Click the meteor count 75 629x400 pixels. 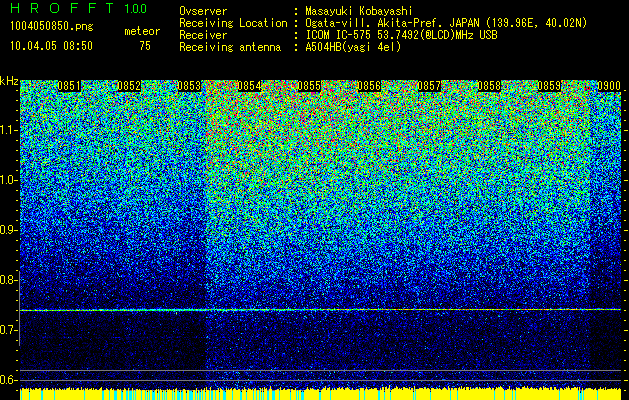point(145,46)
